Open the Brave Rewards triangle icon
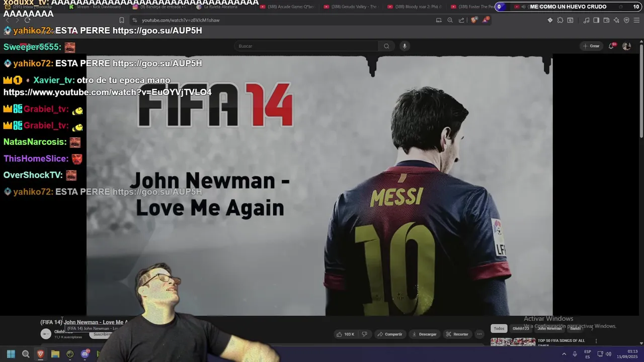The width and height of the screenshot is (644, 362). tap(486, 20)
